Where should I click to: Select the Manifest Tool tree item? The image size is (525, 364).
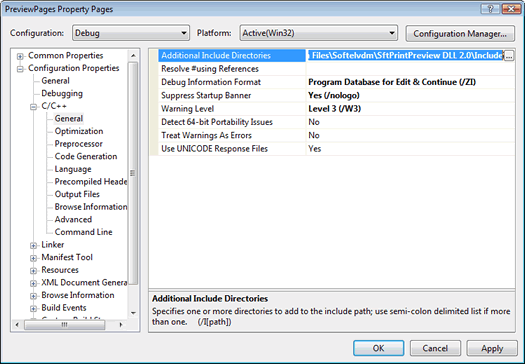pos(67,257)
